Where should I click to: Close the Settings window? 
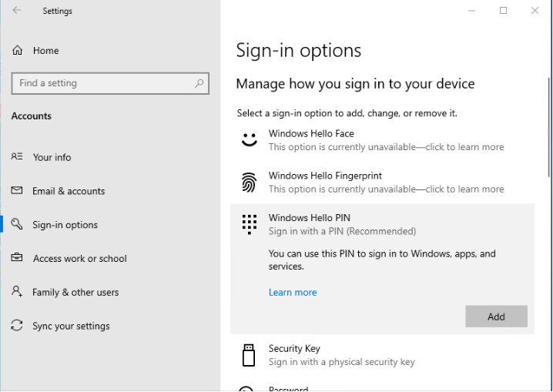[535, 11]
